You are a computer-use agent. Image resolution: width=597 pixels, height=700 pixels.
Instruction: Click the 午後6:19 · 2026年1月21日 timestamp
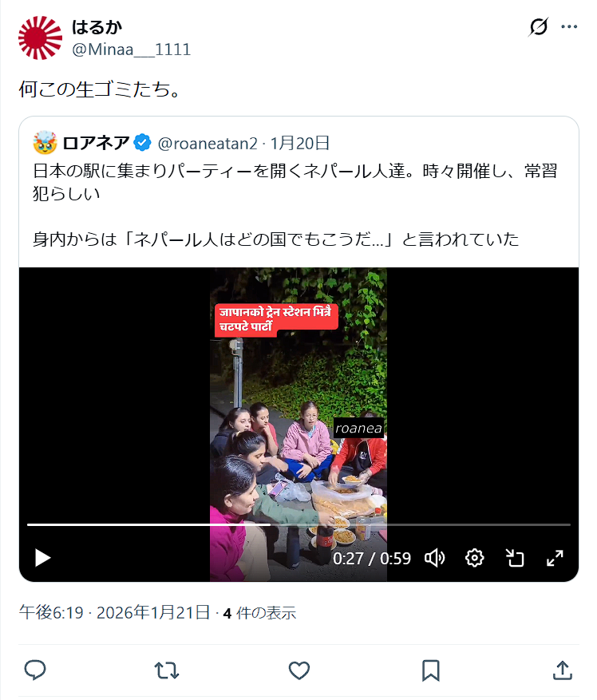pos(114,612)
